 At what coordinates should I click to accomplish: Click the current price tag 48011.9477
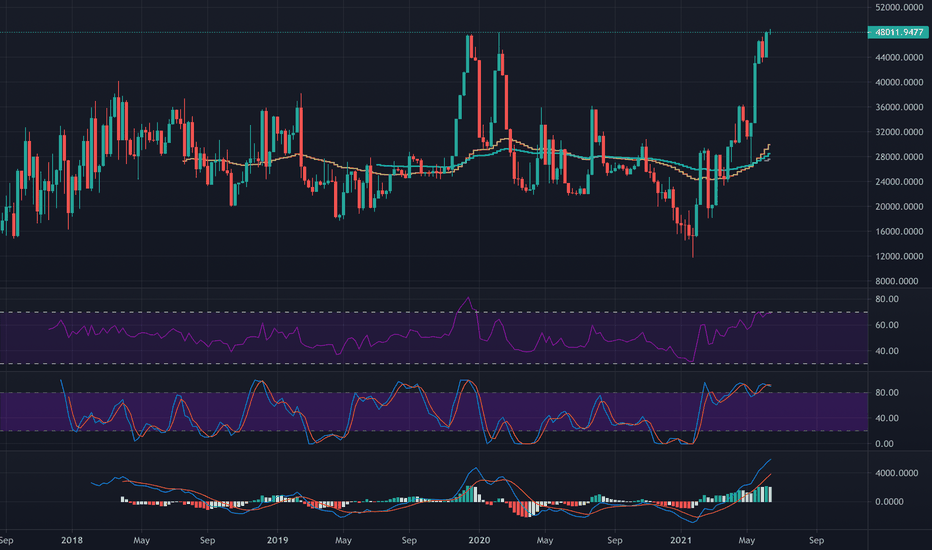click(x=898, y=32)
